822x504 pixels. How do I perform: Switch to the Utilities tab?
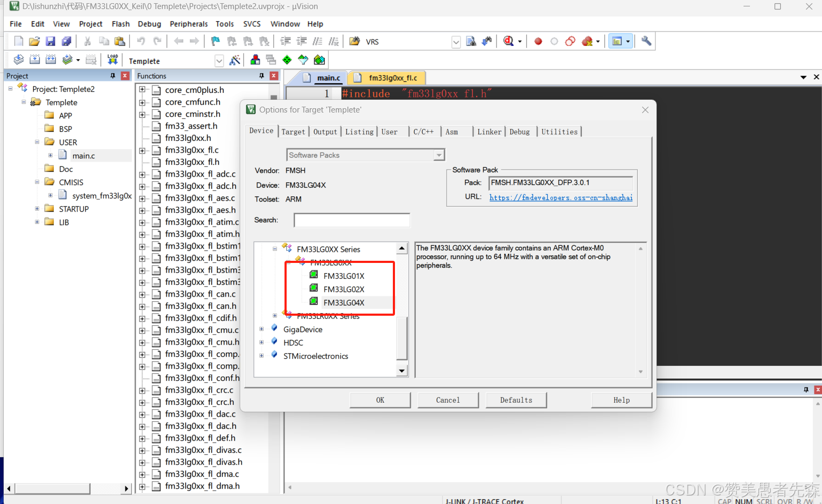559,132
